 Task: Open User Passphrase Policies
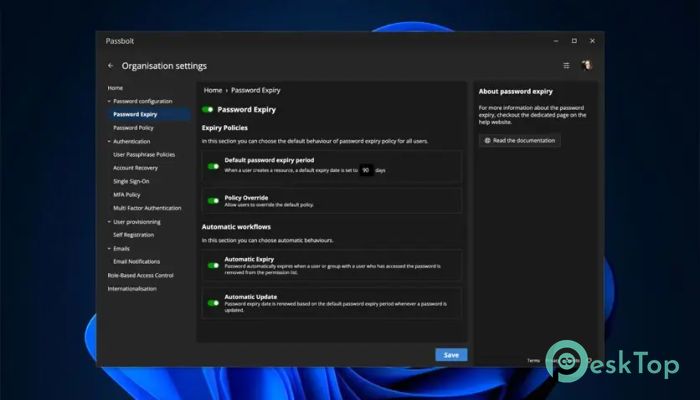point(144,154)
